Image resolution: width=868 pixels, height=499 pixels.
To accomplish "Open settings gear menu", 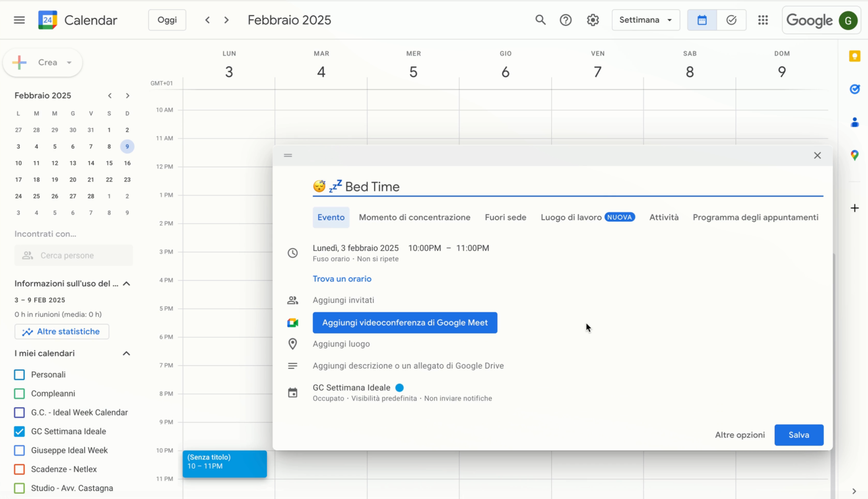I will coord(593,20).
